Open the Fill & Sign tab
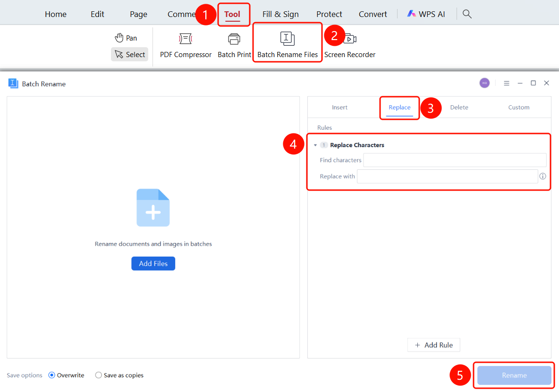This screenshot has width=559, height=392. pos(280,14)
